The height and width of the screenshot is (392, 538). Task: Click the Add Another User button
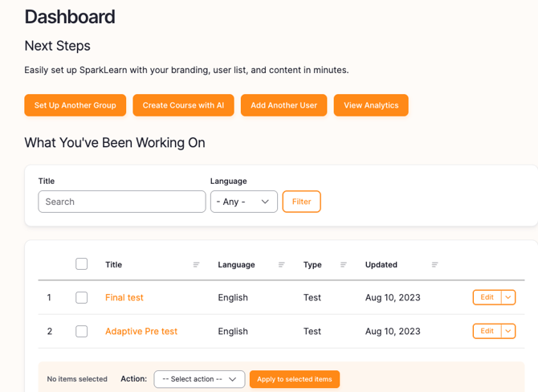click(283, 105)
